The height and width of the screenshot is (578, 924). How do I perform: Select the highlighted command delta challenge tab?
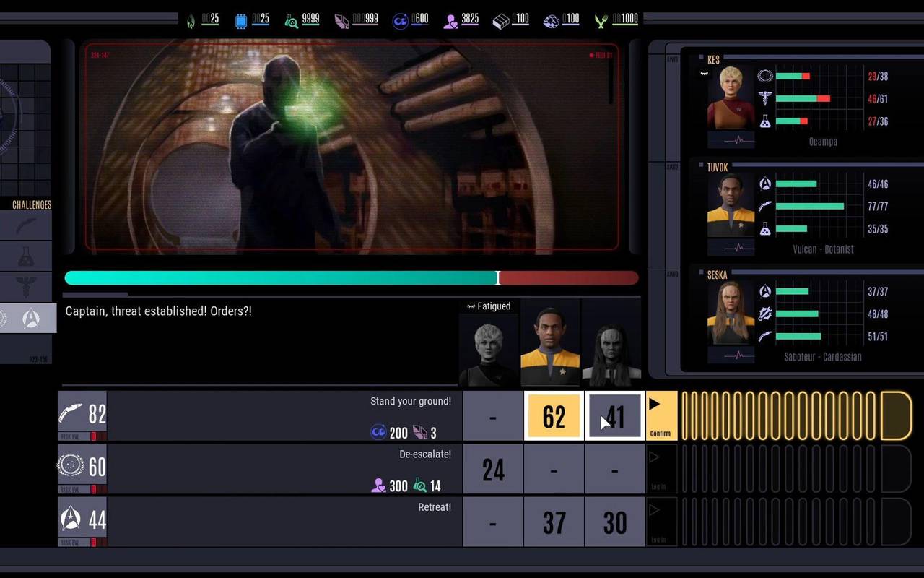click(x=31, y=316)
